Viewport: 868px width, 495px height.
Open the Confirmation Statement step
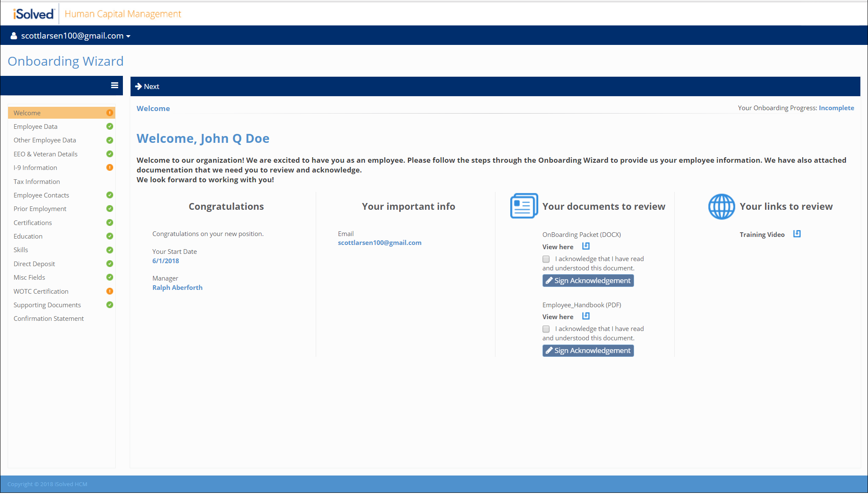click(x=49, y=318)
